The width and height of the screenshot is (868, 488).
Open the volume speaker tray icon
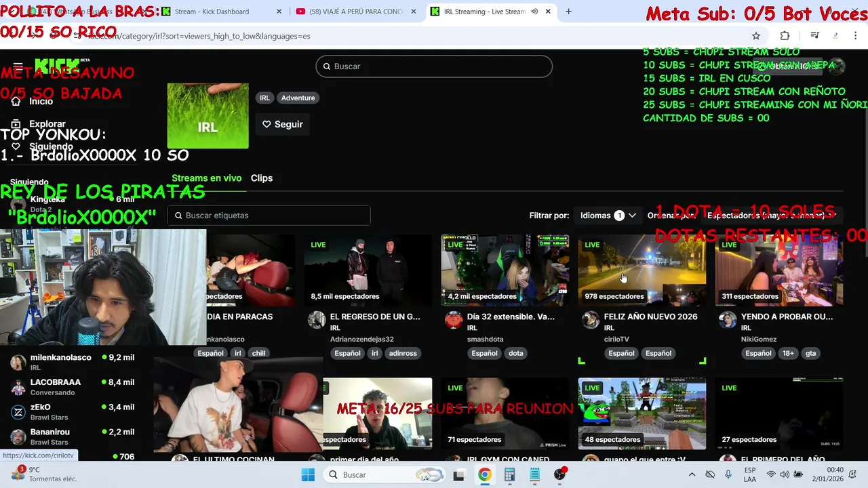[785, 474]
